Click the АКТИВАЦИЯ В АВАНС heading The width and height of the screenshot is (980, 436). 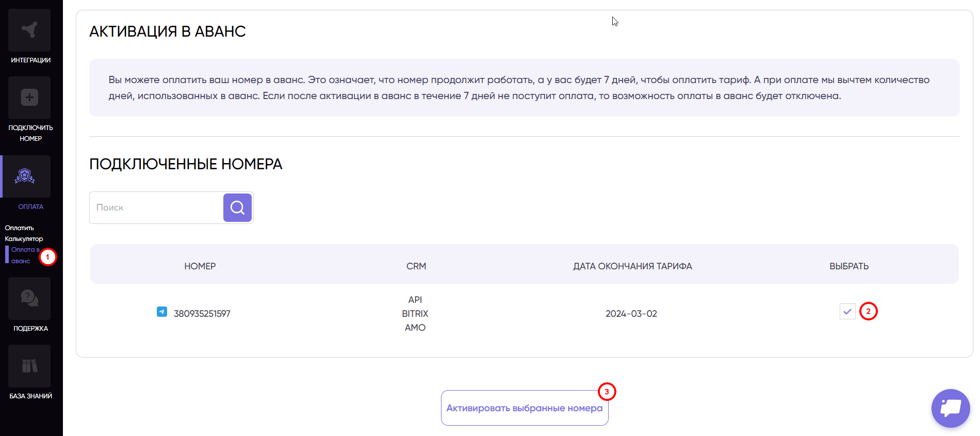tap(168, 31)
